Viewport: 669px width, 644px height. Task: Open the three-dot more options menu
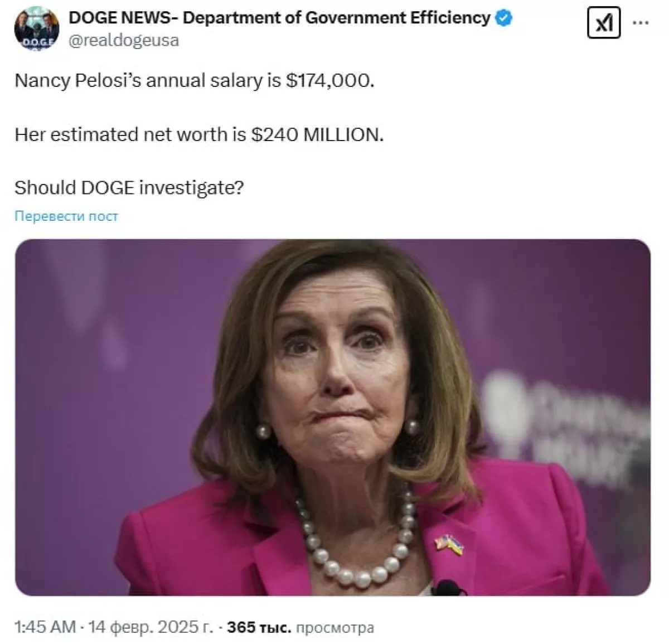pyautogui.click(x=641, y=23)
